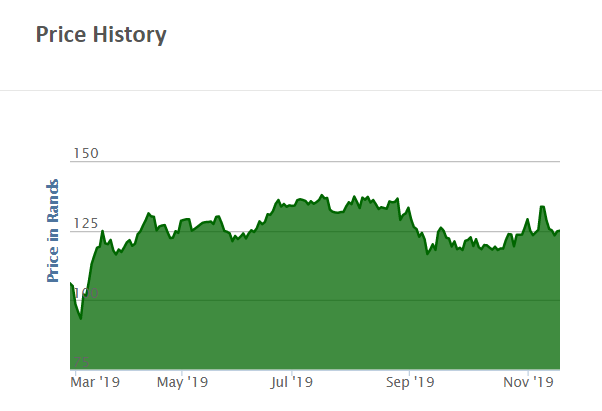Click the Price in Rands axis title
Image resolution: width=602 pixels, height=411 pixels.
[53, 231]
